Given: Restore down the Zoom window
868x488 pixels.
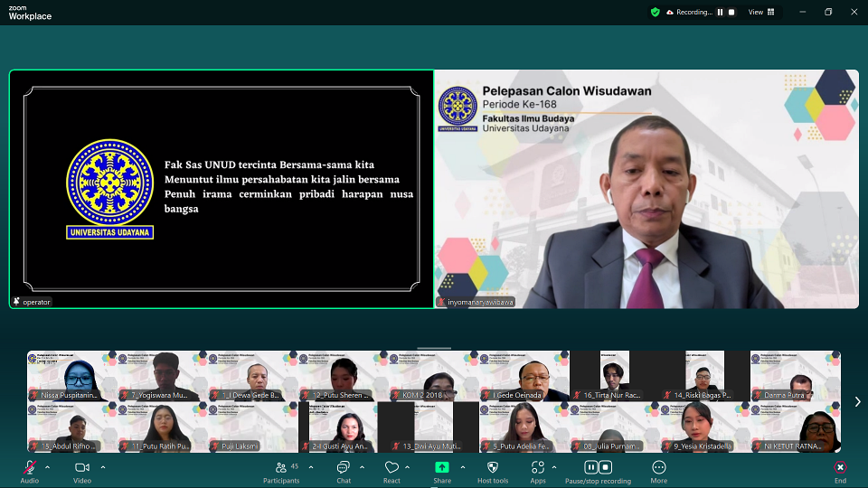Looking at the screenshot, I should (828, 12).
